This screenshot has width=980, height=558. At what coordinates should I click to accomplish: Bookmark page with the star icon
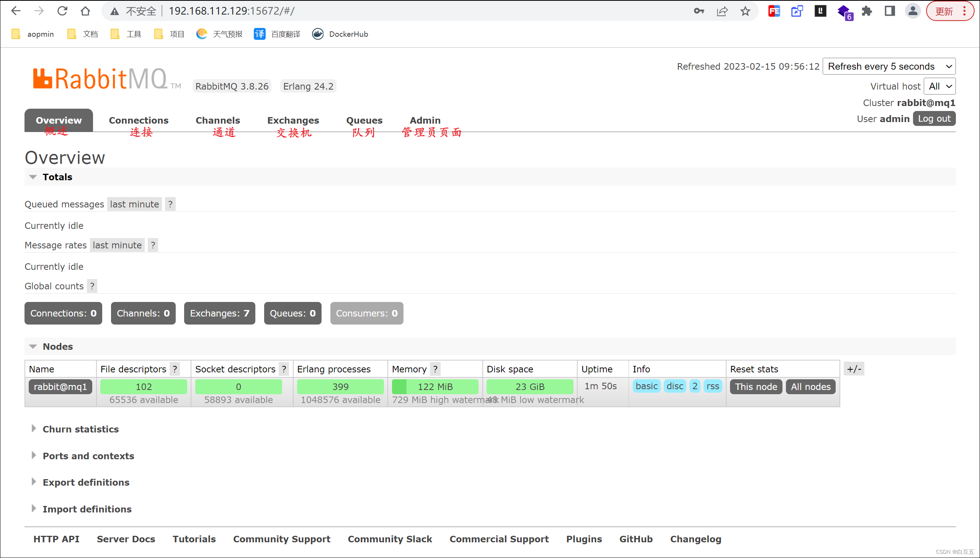point(745,11)
